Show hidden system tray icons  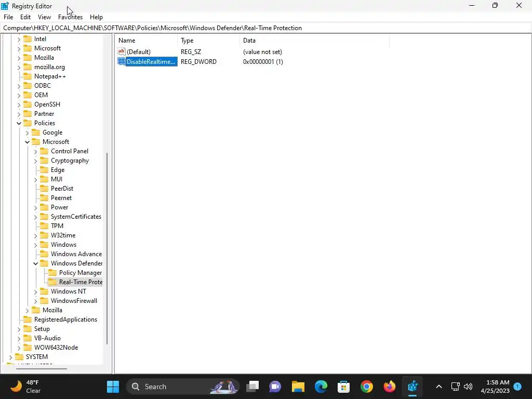pyautogui.click(x=438, y=387)
